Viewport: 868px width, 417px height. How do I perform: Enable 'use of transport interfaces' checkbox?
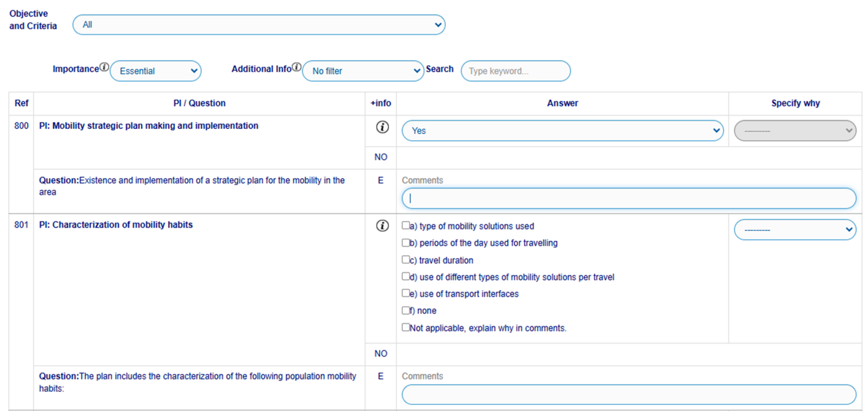tap(406, 293)
